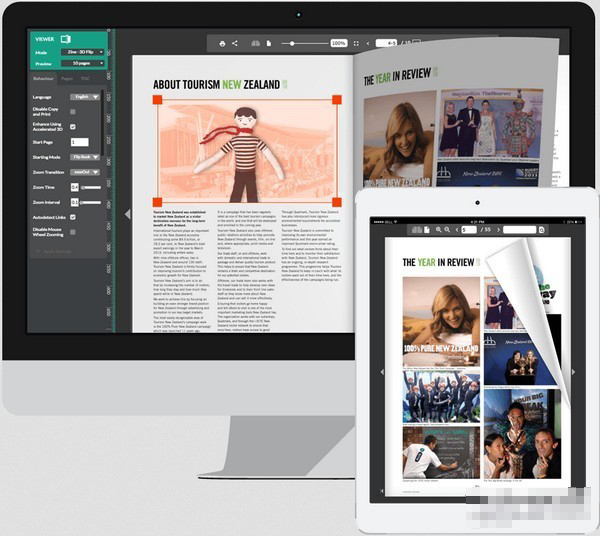The image size is (600, 536).
Task: Click the Start Page input field
Action: tap(80, 142)
